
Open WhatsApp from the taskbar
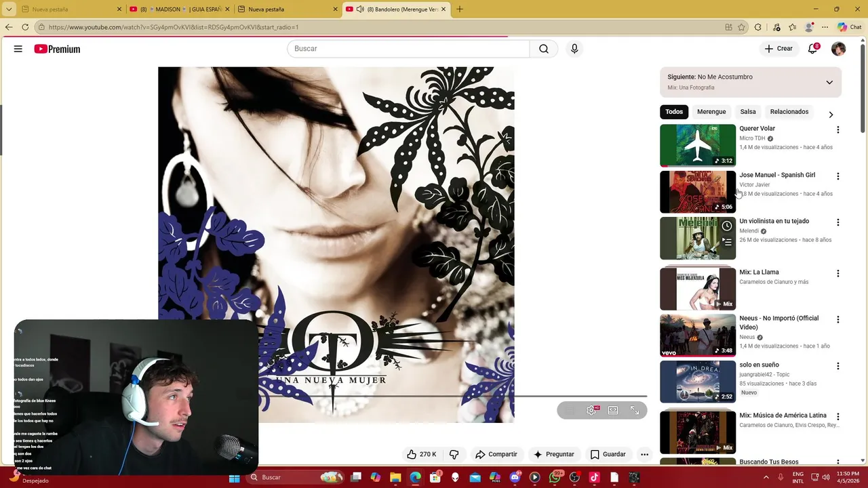pos(555,478)
